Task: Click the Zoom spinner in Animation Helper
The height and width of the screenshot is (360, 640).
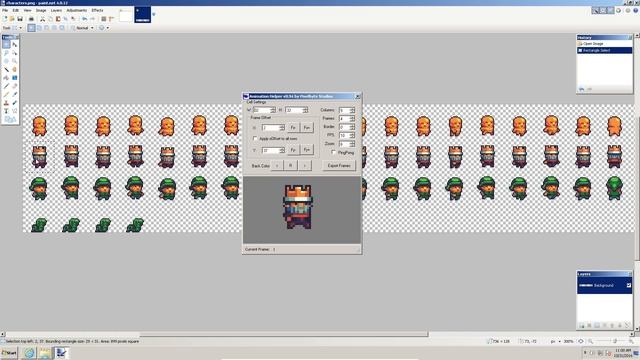Action: coord(347,144)
